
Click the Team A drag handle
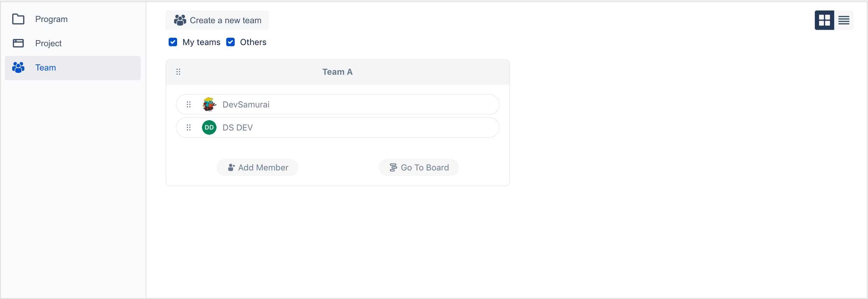click(x=178, y=72)
